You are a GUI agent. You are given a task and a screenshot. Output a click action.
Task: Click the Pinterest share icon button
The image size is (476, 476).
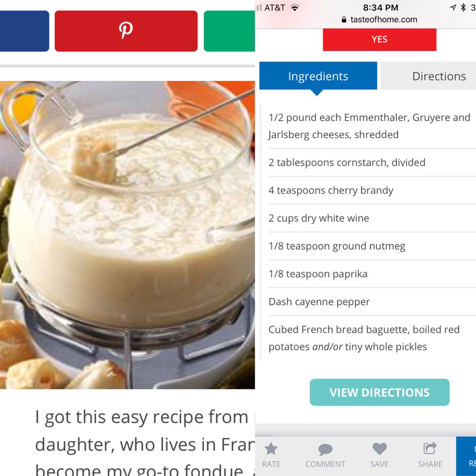click(126, 31)
